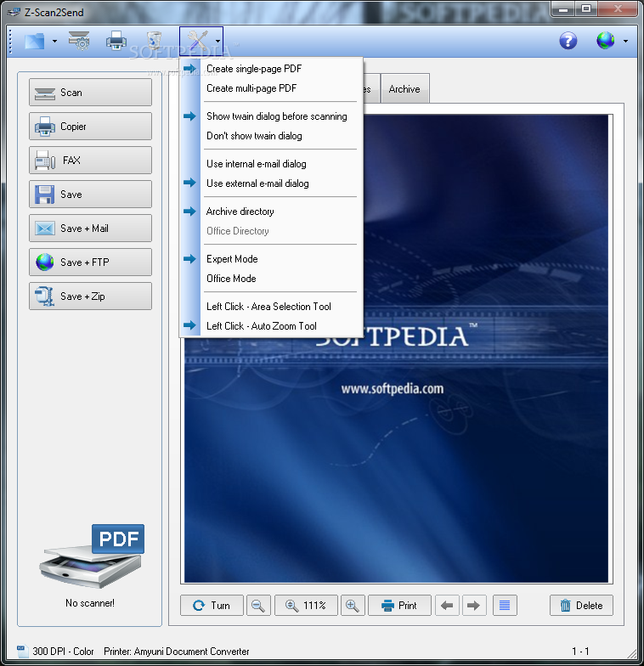
Task: Click the zoom out magnifier icon
Action: pos(258,605)
